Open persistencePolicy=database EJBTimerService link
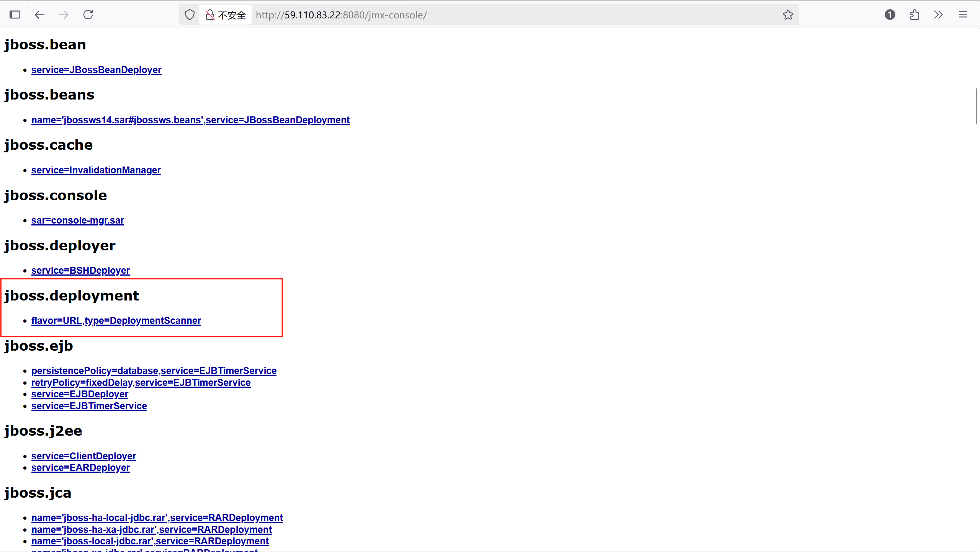Viewport: 980px width, 552px height. (x=154, y=371)
